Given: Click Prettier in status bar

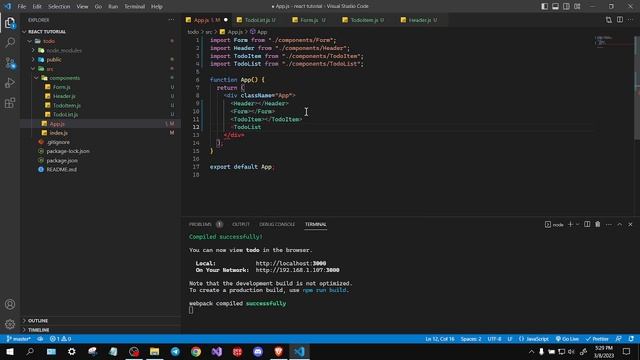Looking at the screenshot, I should click(x=597, y=339).
